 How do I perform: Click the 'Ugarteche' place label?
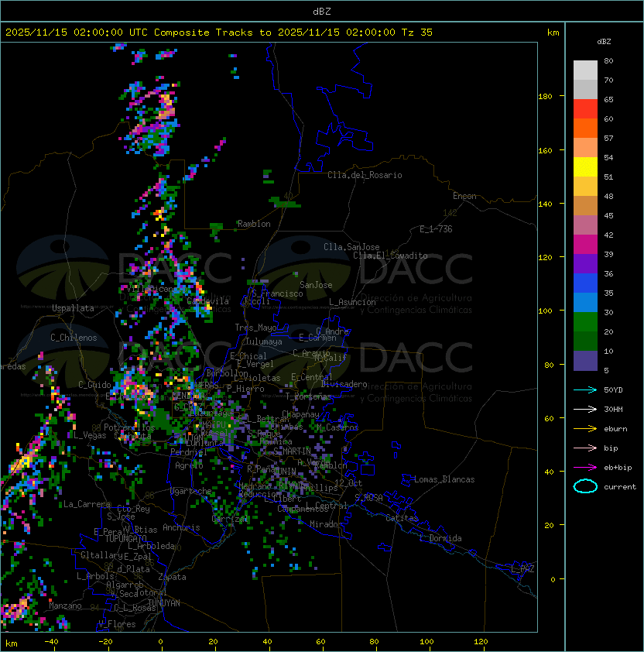pos(191,491)
